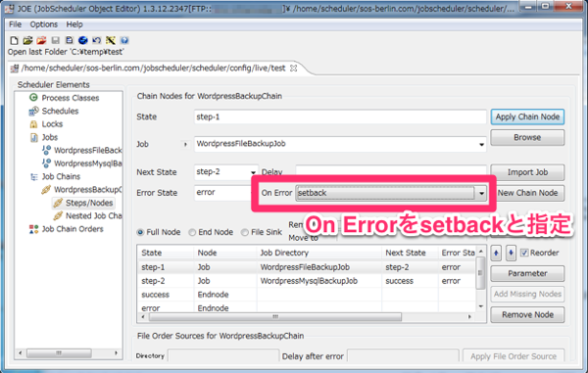588x373 pixels.
Task: Select the File Sink radio button
Action: (x=245, y=233)
